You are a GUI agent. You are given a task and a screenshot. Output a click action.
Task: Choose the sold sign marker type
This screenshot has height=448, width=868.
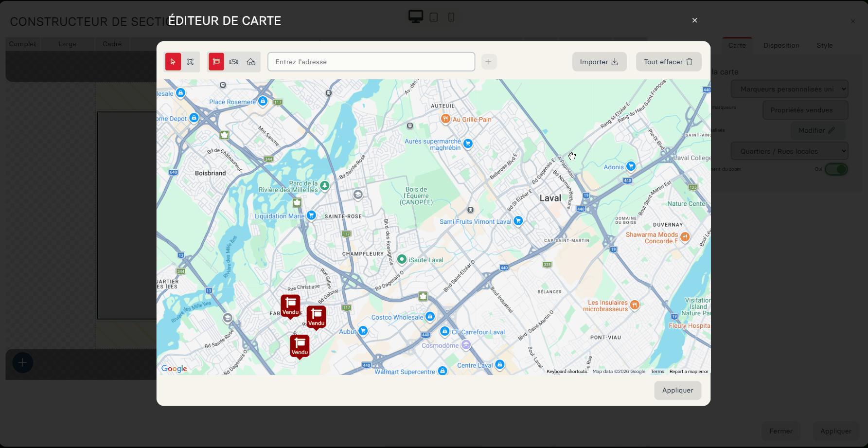(x=216, y=62)
